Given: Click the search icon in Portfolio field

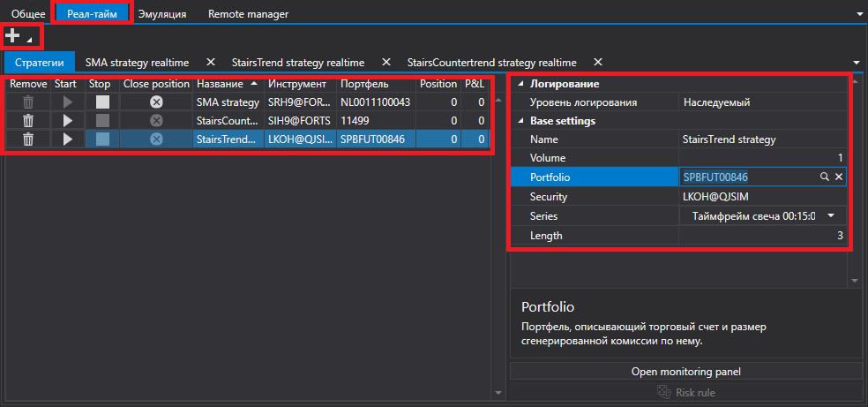Looking at the screenshot, I should [824, 177].
